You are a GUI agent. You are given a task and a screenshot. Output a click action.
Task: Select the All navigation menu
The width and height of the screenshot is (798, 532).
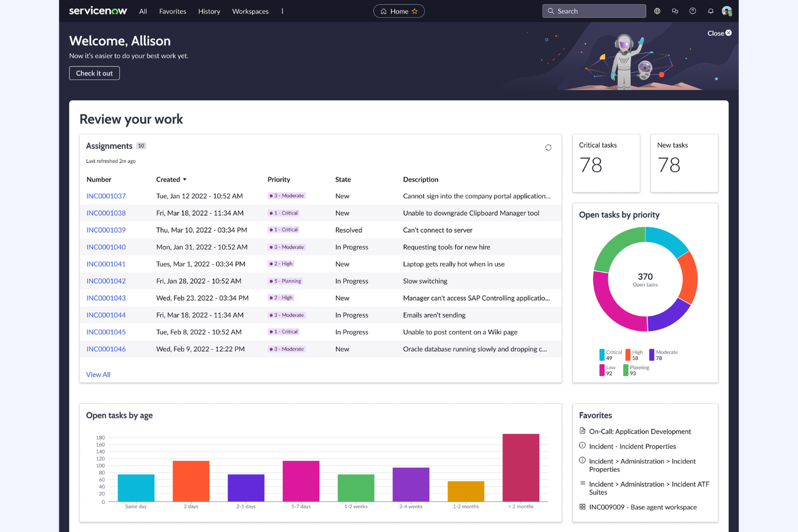(x=143, y=11)
